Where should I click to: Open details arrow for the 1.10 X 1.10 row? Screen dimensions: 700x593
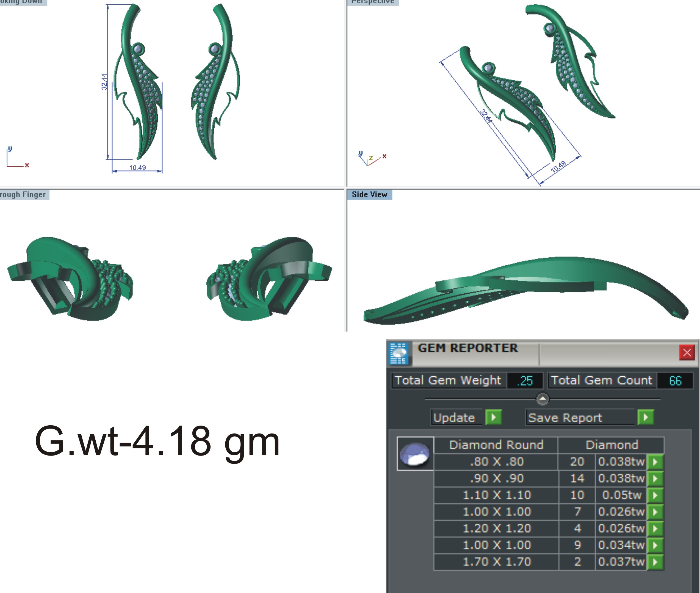coord(656,495)
